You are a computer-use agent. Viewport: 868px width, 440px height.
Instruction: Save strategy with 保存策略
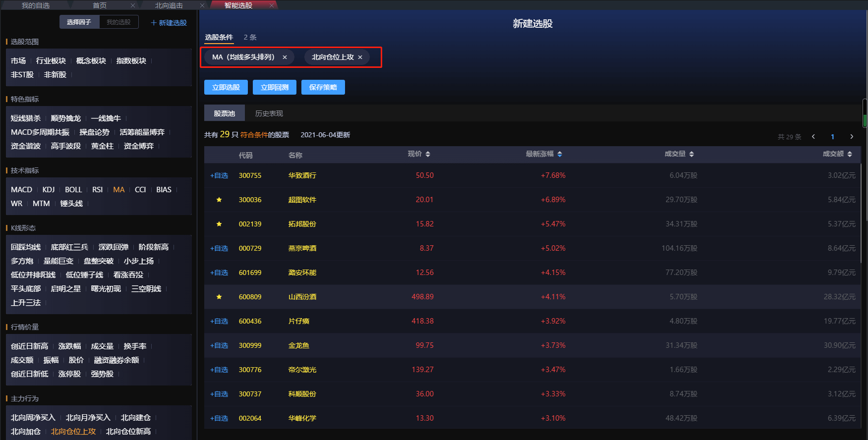[323, 87]
